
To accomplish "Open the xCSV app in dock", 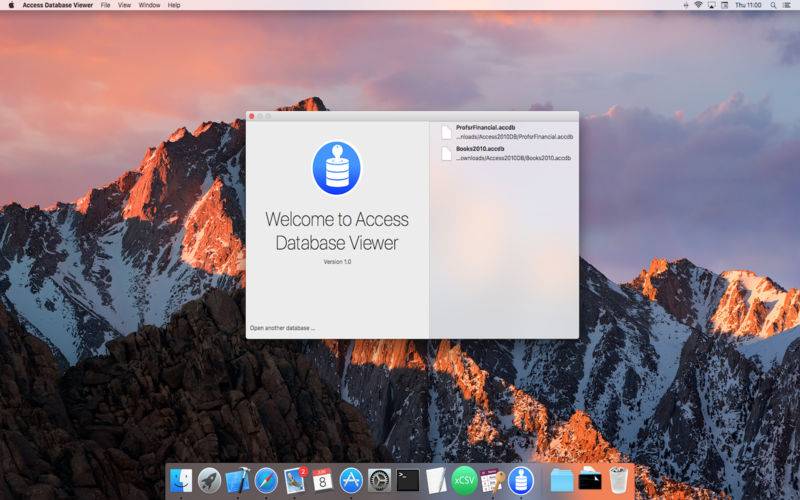I will pos(464,480).
